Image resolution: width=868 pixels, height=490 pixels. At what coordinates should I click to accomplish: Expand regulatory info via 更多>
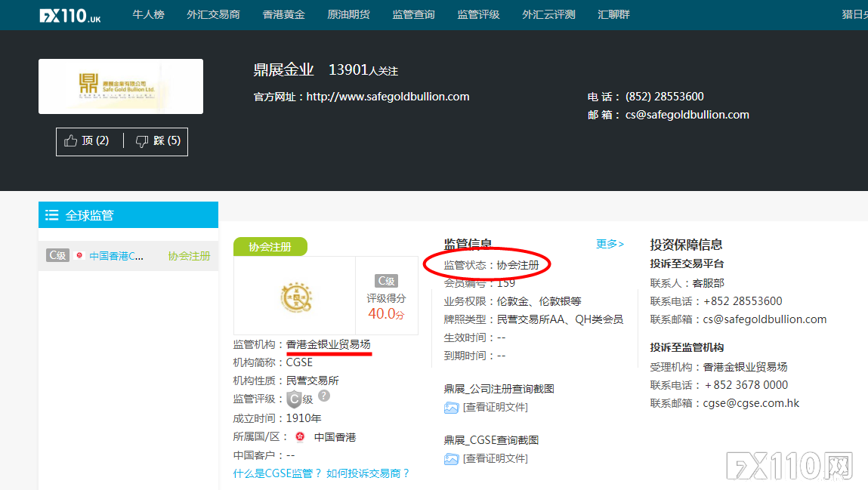pyautogui.click(x=609, y=245)
